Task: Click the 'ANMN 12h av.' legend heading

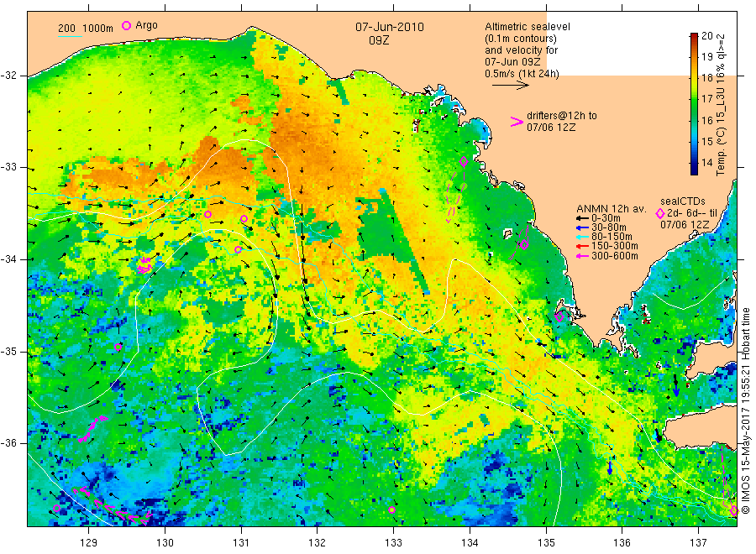Action: click(612, 209)
